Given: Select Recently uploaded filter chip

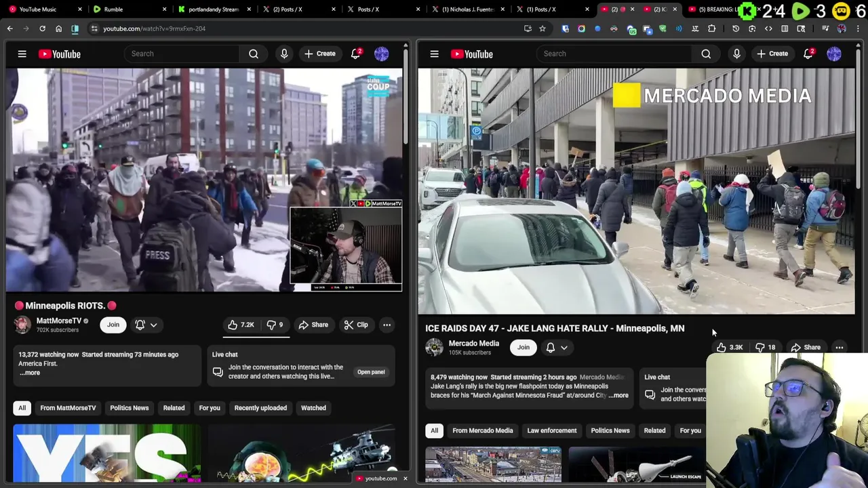Looking at the screenshot, I should 260,408.
